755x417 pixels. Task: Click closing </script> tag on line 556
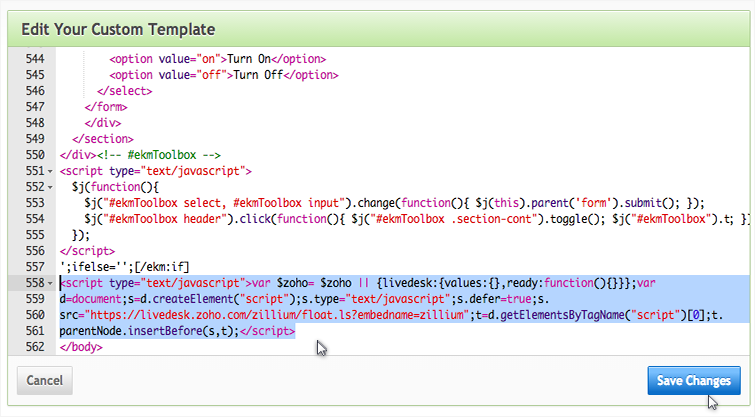[x=87, y=250]
